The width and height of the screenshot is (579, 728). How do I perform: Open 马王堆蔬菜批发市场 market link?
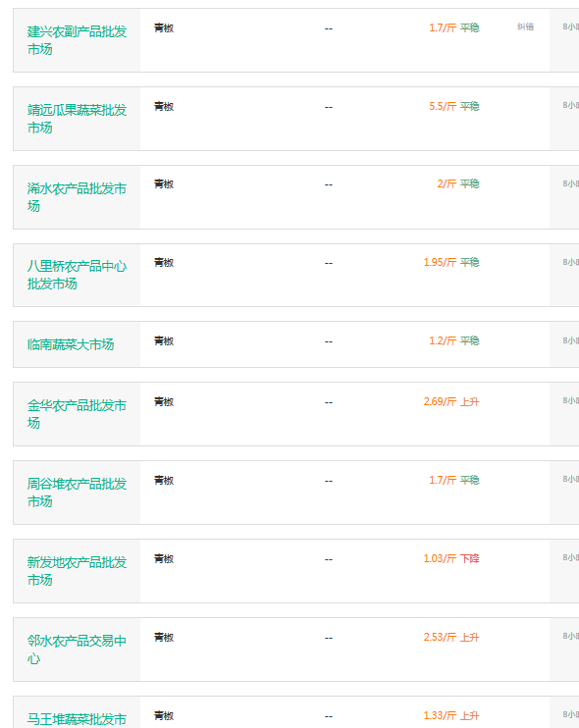coord(77,719)
